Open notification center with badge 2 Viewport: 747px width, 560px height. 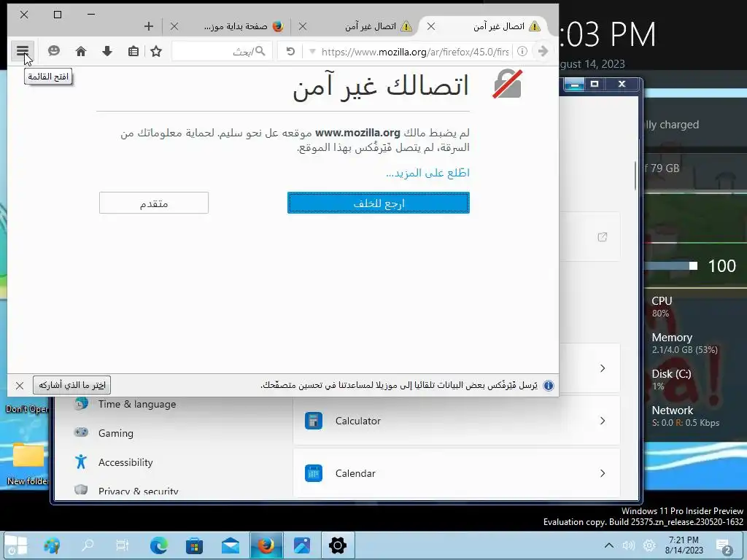click(x=724, y=545)
